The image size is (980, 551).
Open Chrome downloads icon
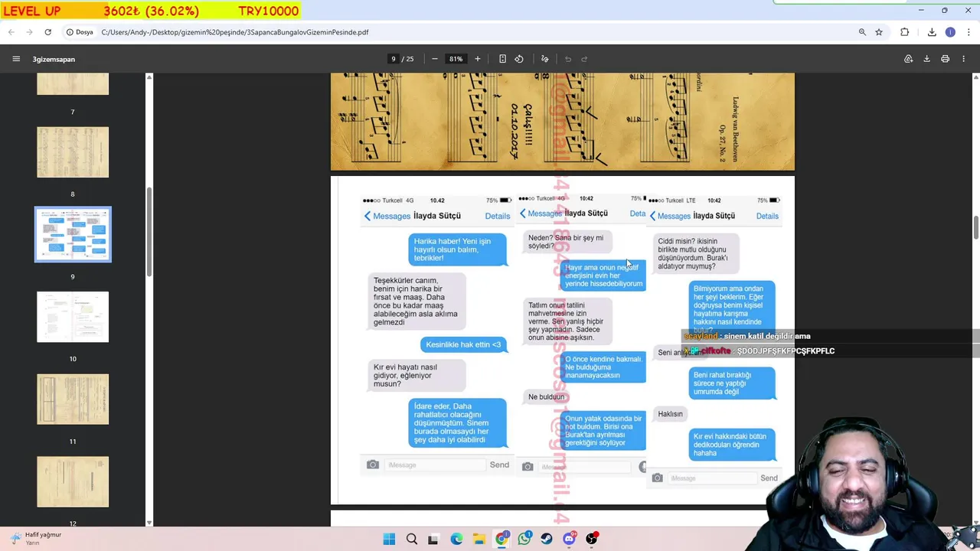pos(932,32)
